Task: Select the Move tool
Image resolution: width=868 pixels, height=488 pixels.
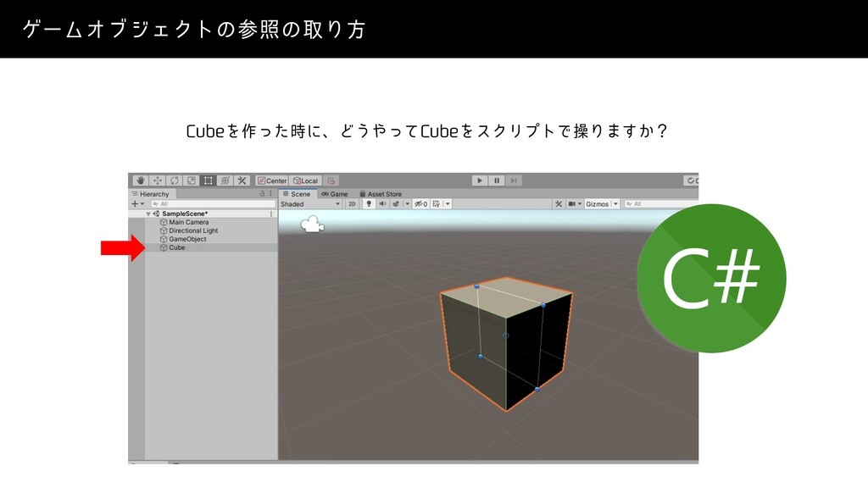Action: [x=157, y=180]
